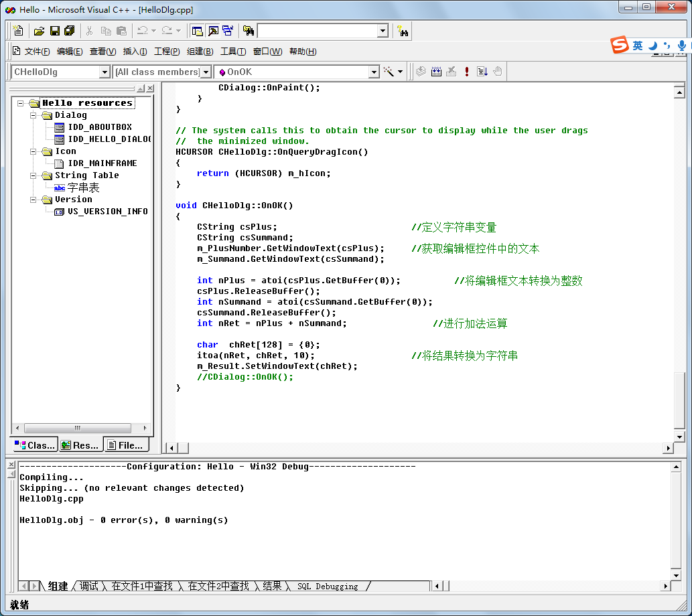Viewport: 692px width, 616px height.
Task: Open the 文件(F) menu
Action: pos(37,52)
